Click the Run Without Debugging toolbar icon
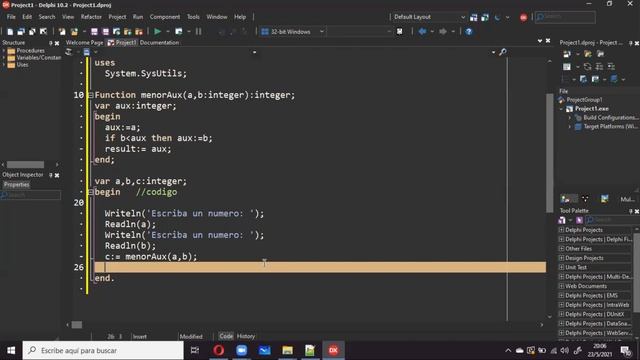This screenshot has width=640, height=360. (x=178, y=31)
